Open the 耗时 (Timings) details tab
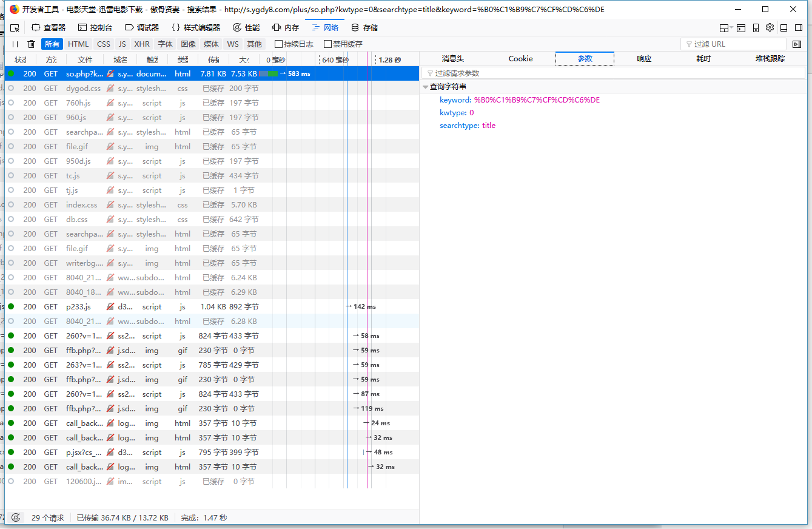Viewport: 812px width, 529px height. coord(703,59)
